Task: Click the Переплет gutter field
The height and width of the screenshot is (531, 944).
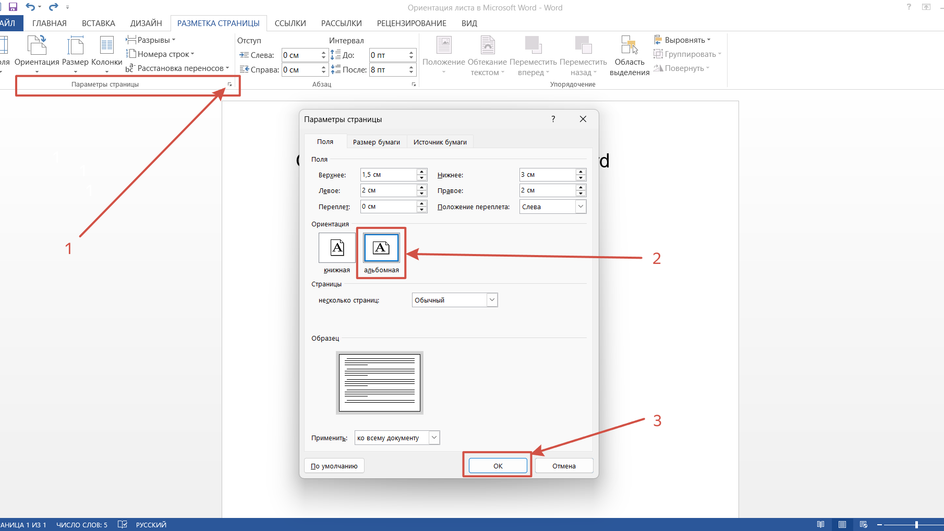Action: click(x=388, y=206)
